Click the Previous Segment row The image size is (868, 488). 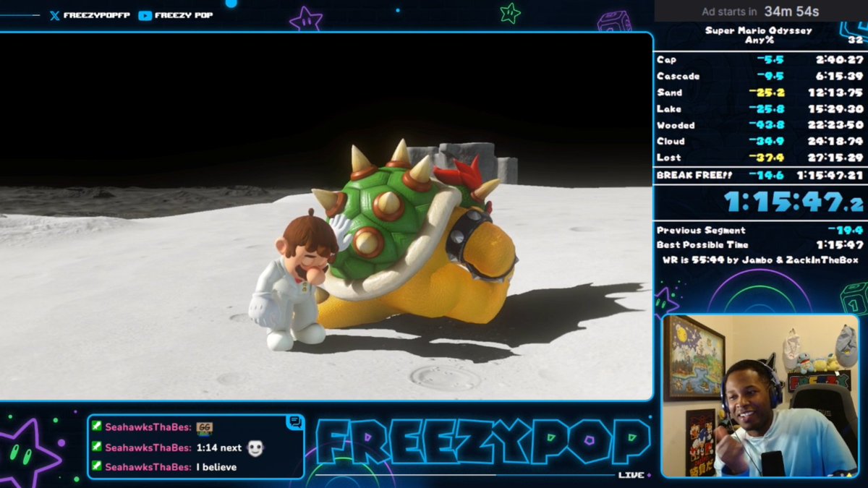coord(759,230)
